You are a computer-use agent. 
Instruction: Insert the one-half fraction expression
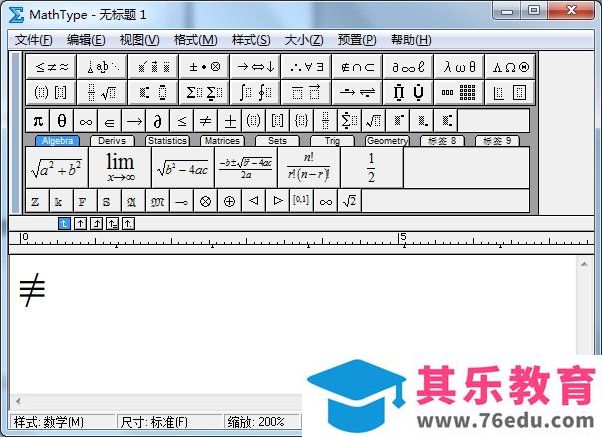click(372, 168)
